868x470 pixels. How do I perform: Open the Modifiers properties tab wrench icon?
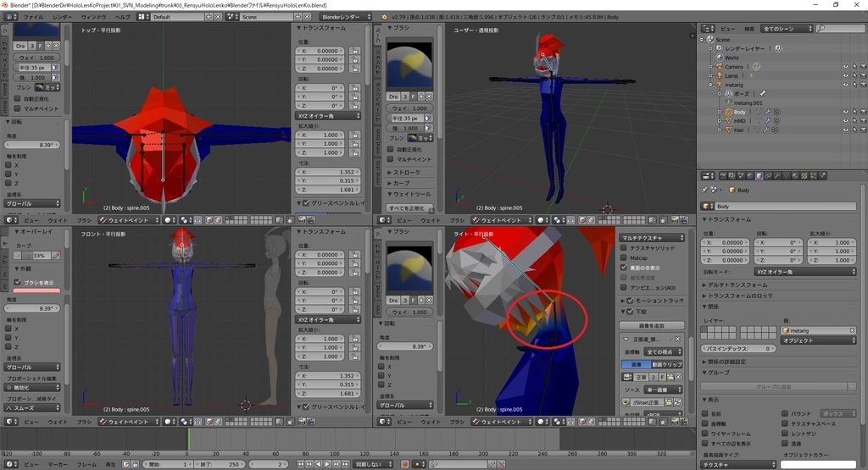point(777,176)
